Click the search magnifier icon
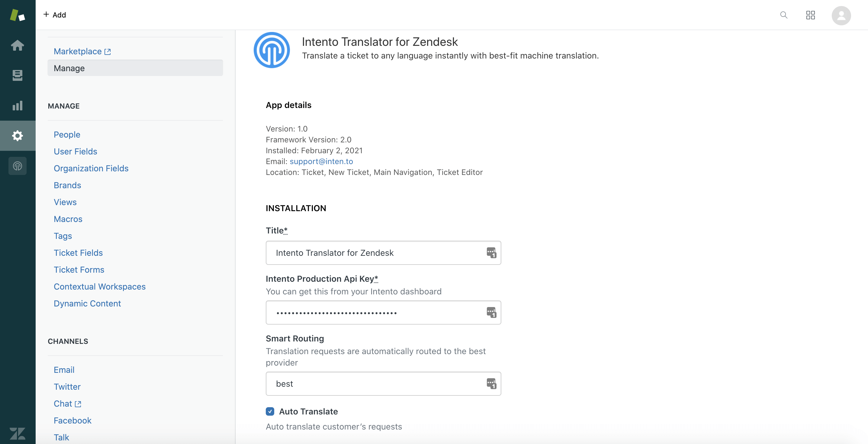 pos(784,15)
